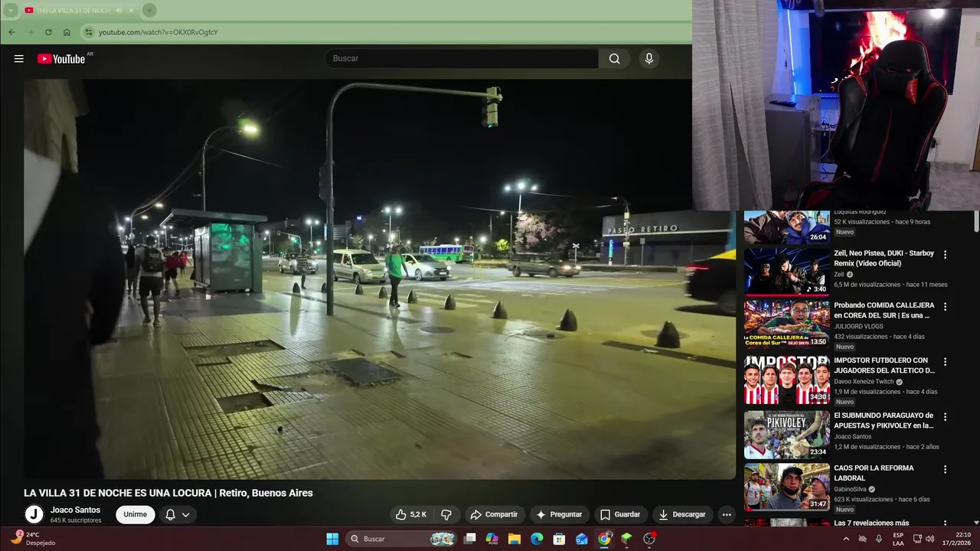Reload the page with the refresh icon
980x551 pixels.
(x=48, y=32)
